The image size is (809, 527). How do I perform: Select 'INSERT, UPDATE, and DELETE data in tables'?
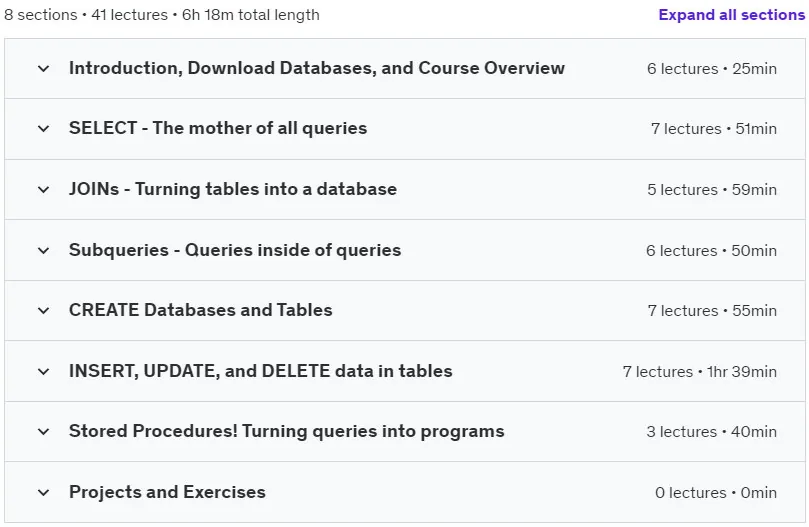point(261,371)
